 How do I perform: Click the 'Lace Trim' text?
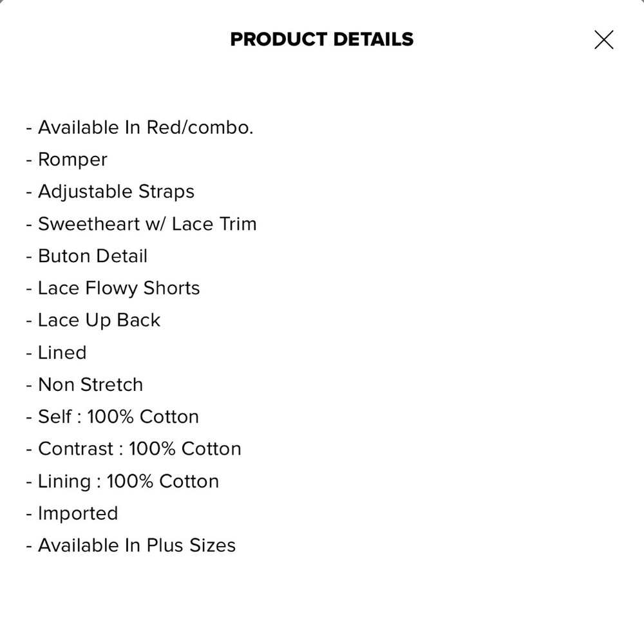(214, 224)
